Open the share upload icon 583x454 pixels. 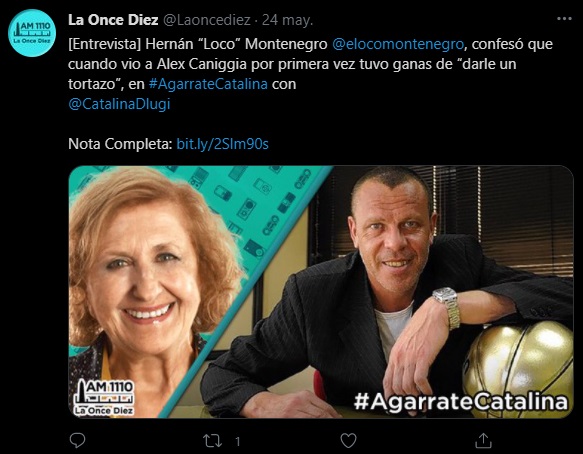pyautogui.click(x=483, y=441)
